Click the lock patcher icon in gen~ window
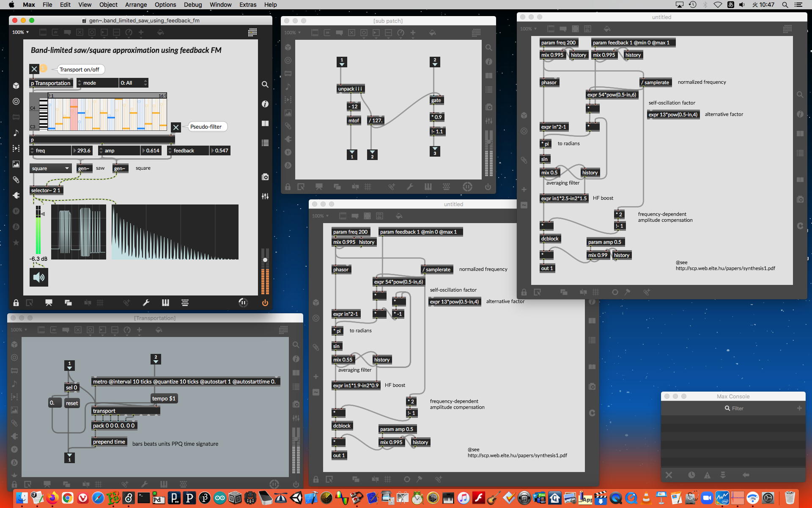The image size is (812, 508). 16,303
